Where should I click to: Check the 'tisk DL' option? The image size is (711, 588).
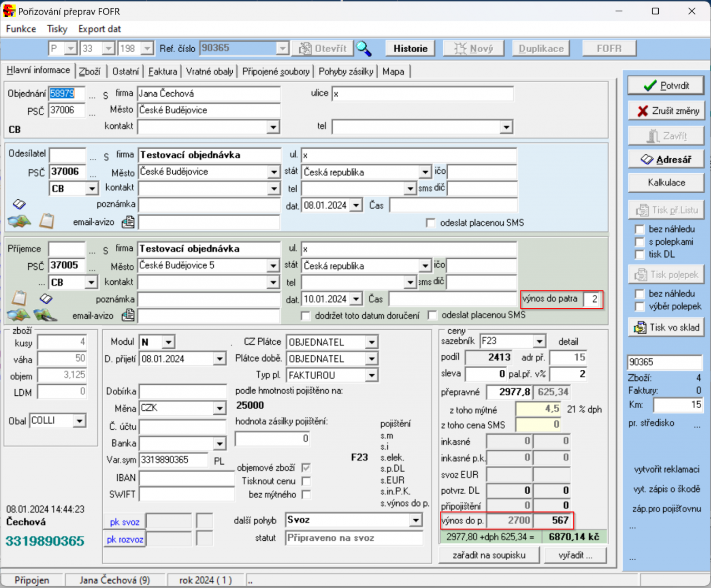point(639,255)
